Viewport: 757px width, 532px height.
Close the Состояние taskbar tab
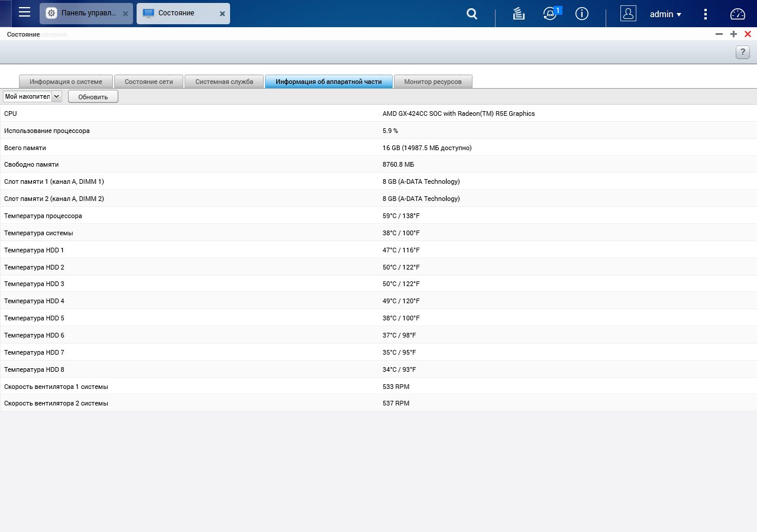coord(222,14)
